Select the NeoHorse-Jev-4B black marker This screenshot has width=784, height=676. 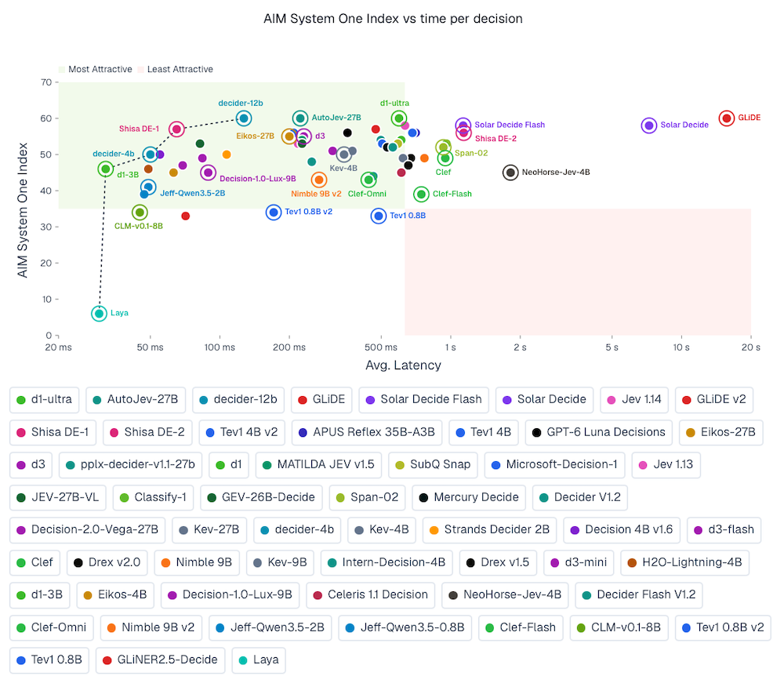click(x=510, y=173)
